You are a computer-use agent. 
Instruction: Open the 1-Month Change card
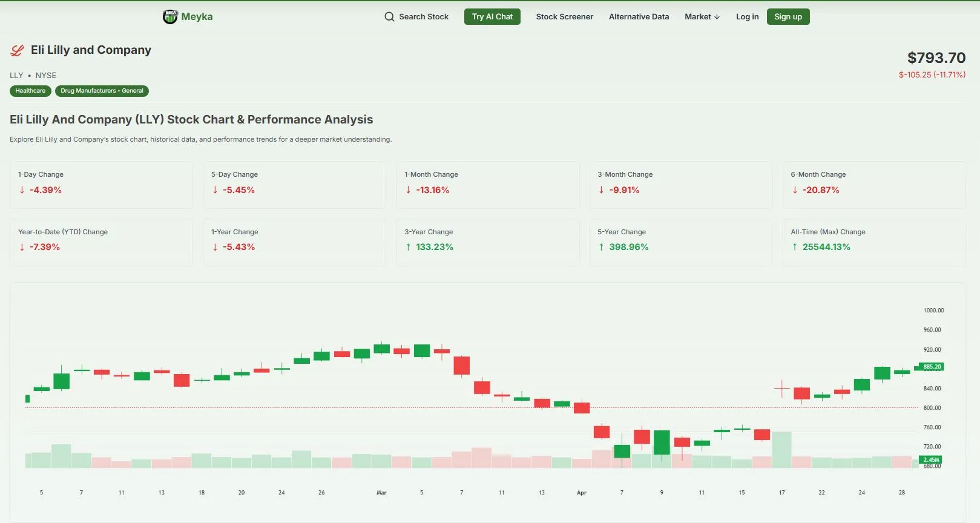[x=487, y=185]
